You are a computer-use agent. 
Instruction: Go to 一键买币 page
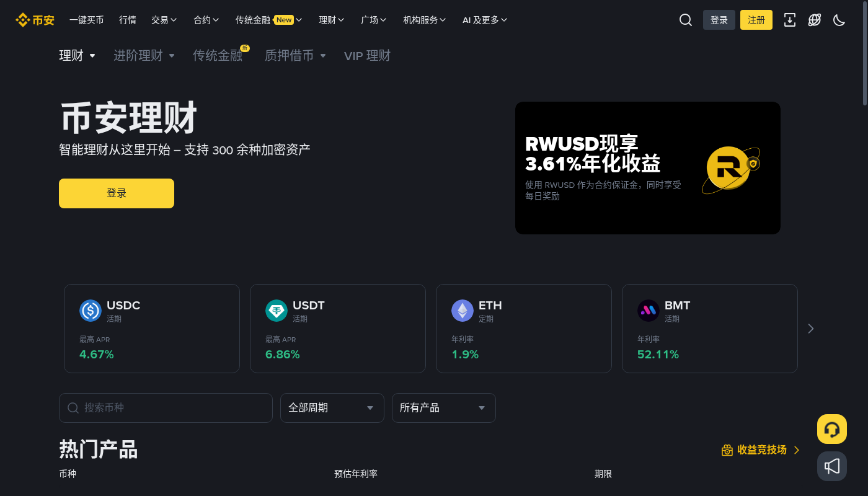(87, 20)
